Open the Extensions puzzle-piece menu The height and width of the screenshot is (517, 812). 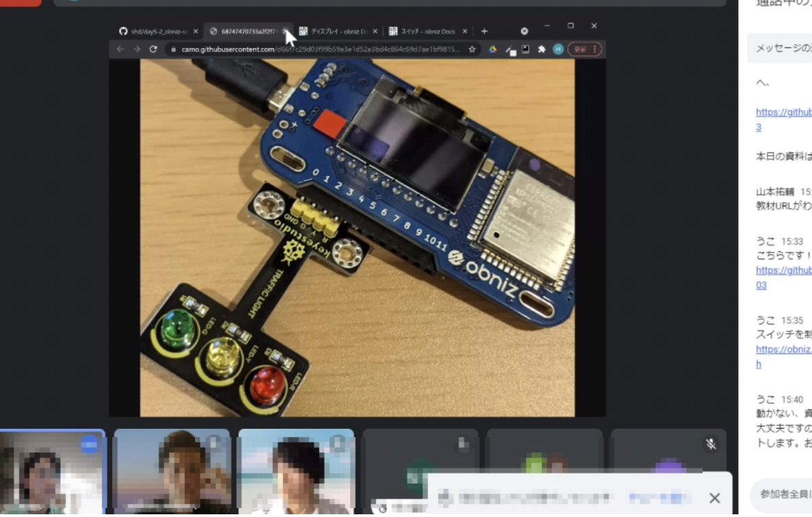(542, 49)
